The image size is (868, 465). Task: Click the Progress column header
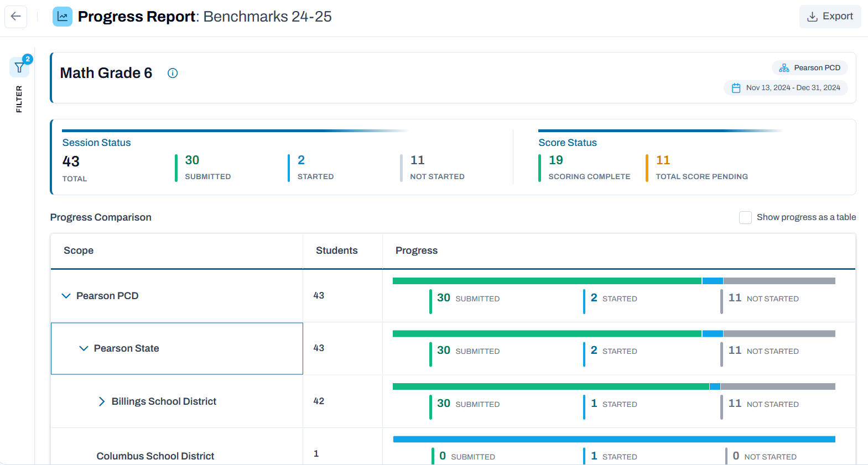click(417, 250)
